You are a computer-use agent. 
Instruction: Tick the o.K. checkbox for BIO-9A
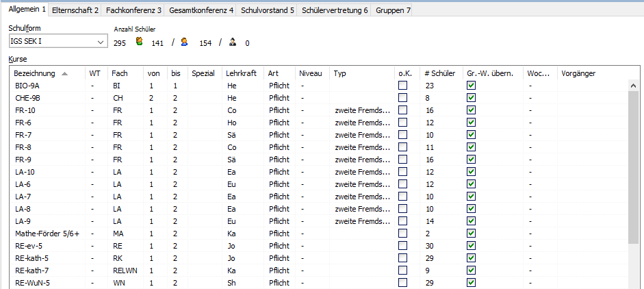(x=403, y=86)
